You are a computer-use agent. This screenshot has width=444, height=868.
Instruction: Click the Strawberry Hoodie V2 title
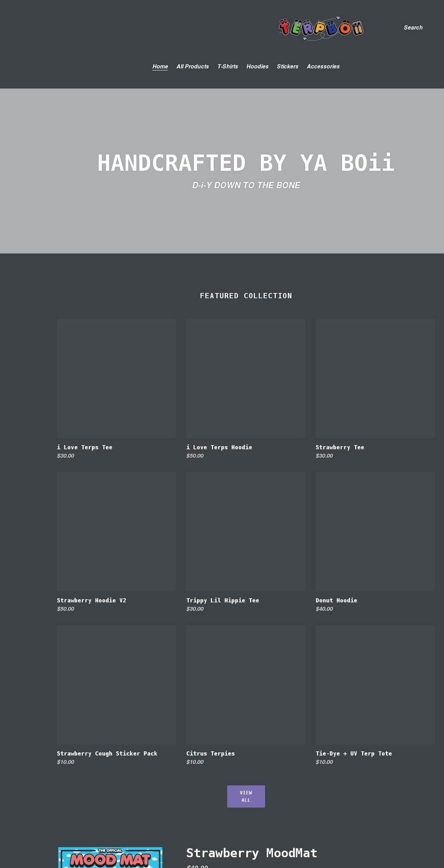click(x=92, y=600)
